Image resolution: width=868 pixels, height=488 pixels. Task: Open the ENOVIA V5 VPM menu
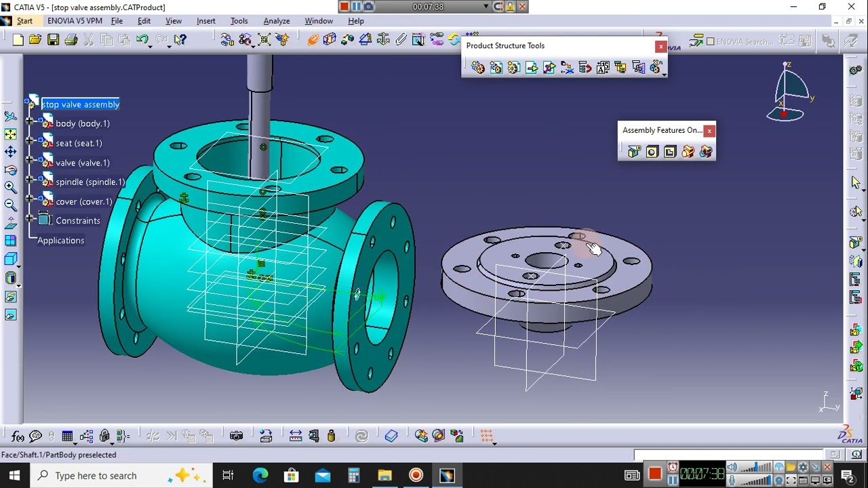(x=75, y=21)
